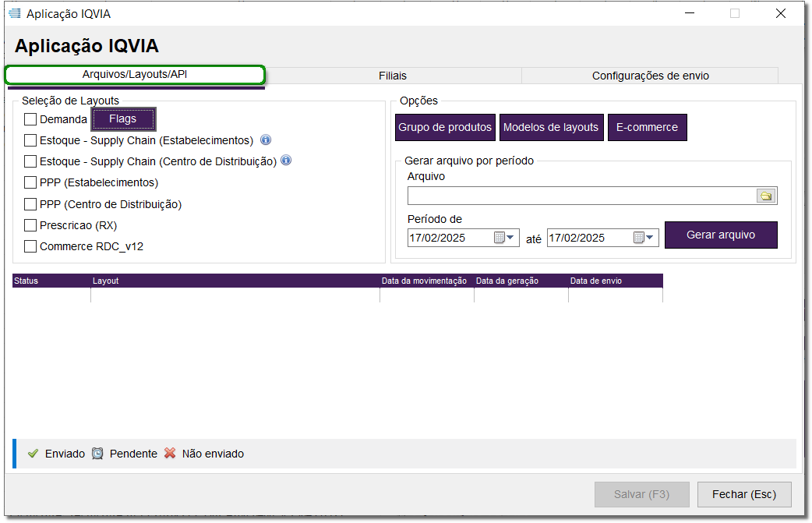
Task: Click the red Não enviado X legend icon
Action: [170, 453]
